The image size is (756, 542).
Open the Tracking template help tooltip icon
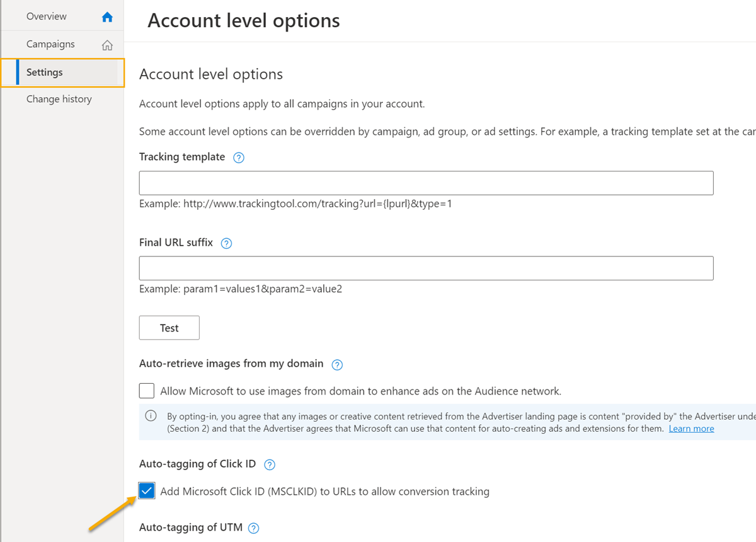tap(239, 158)
